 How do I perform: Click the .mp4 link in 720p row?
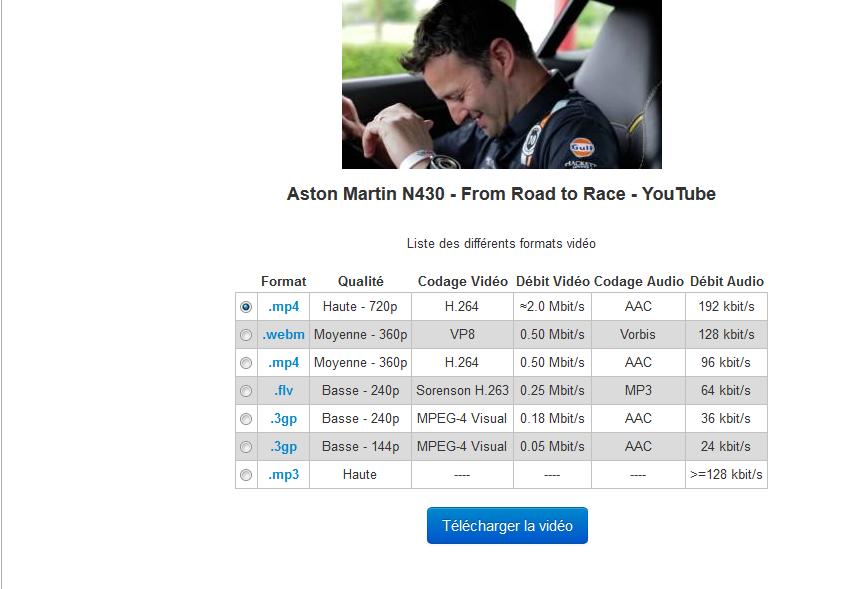coord(284,306)
